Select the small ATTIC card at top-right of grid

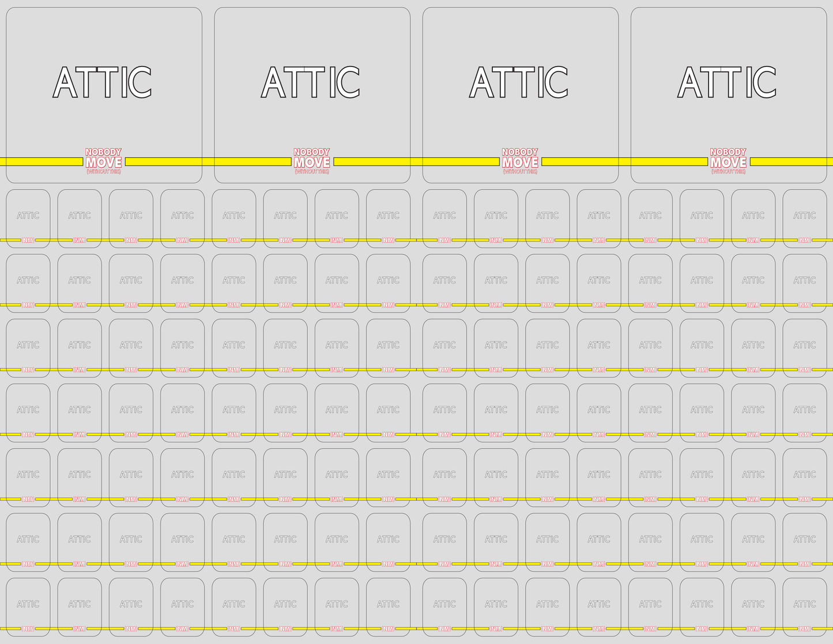tap(805, 219)
